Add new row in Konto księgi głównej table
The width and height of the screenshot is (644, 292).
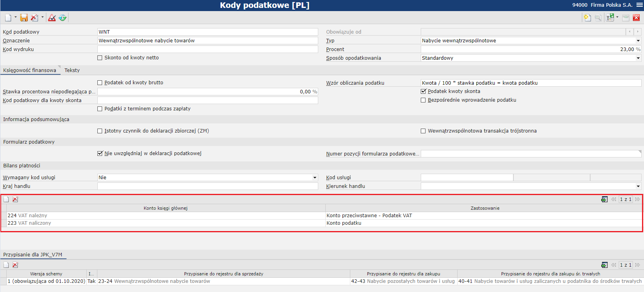[x=6, y=199]
